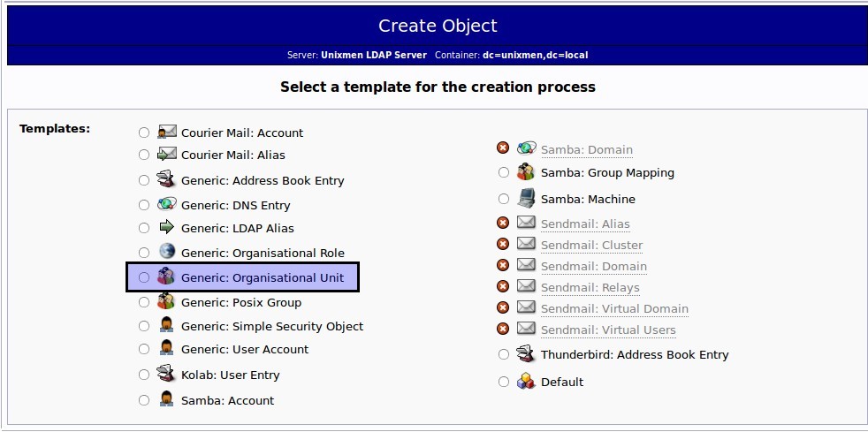Click the Generic DNS Entry globe icon
868x432 pixels.
(167, 204)
